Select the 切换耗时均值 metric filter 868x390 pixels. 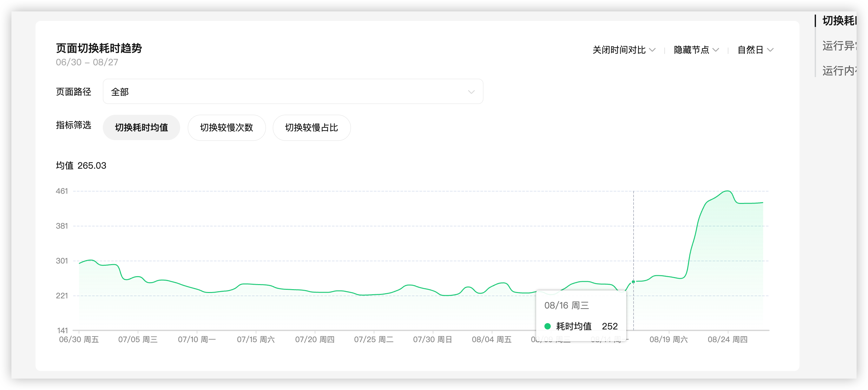(x=141, y=128)
